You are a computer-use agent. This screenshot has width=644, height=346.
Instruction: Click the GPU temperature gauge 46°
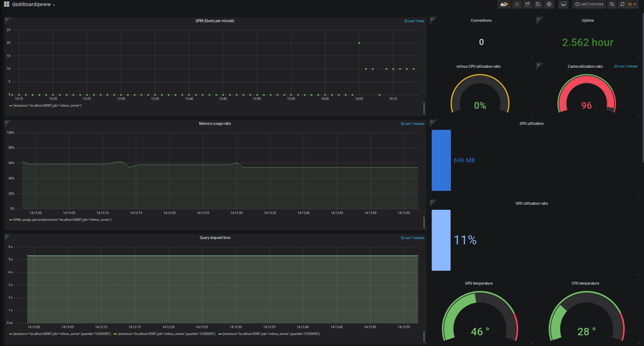pos(480,316)
